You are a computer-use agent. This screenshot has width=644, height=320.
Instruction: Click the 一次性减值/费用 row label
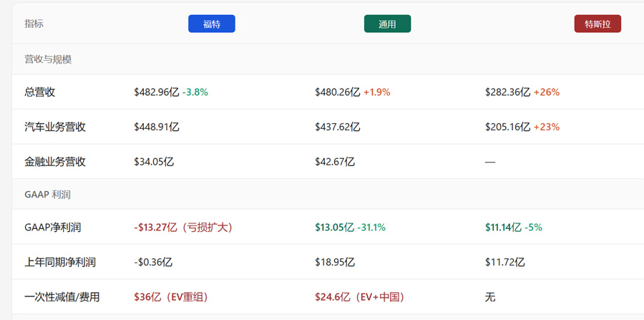62,297
